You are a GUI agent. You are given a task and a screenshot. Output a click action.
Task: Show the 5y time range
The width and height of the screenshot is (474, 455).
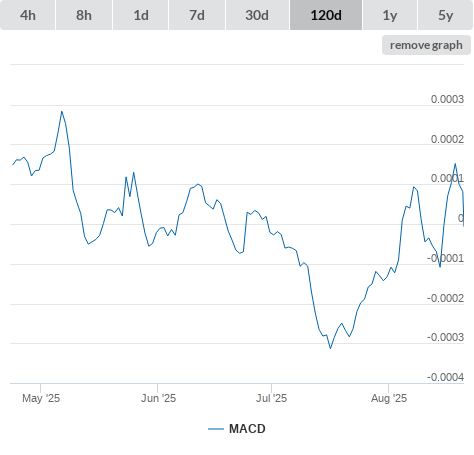click(x=446, y=15)
